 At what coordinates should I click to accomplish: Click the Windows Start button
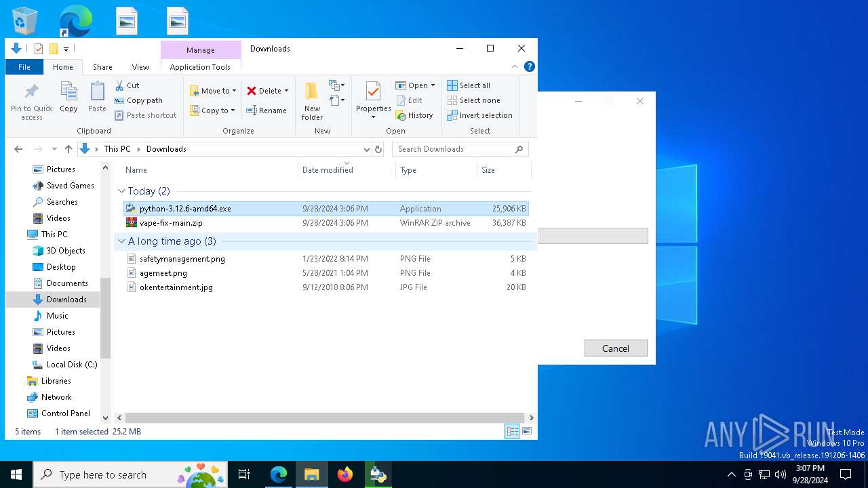[x=16, y=474]
